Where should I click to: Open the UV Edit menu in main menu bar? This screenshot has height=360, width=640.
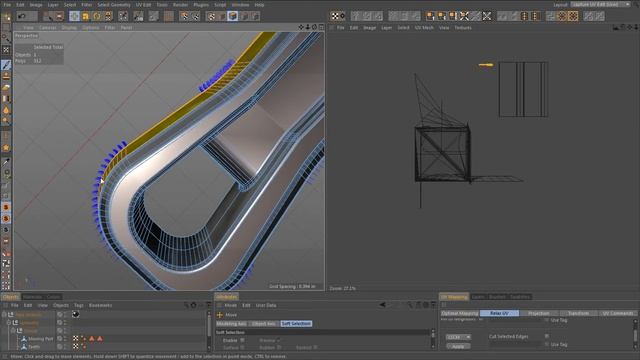point(143,5)
